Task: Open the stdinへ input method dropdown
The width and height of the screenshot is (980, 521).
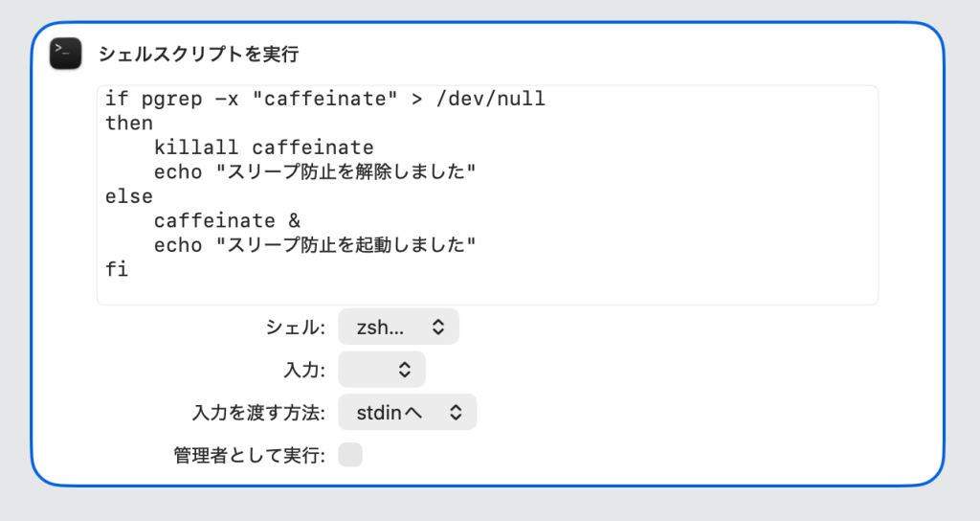Action: click(x=408, y=412)
